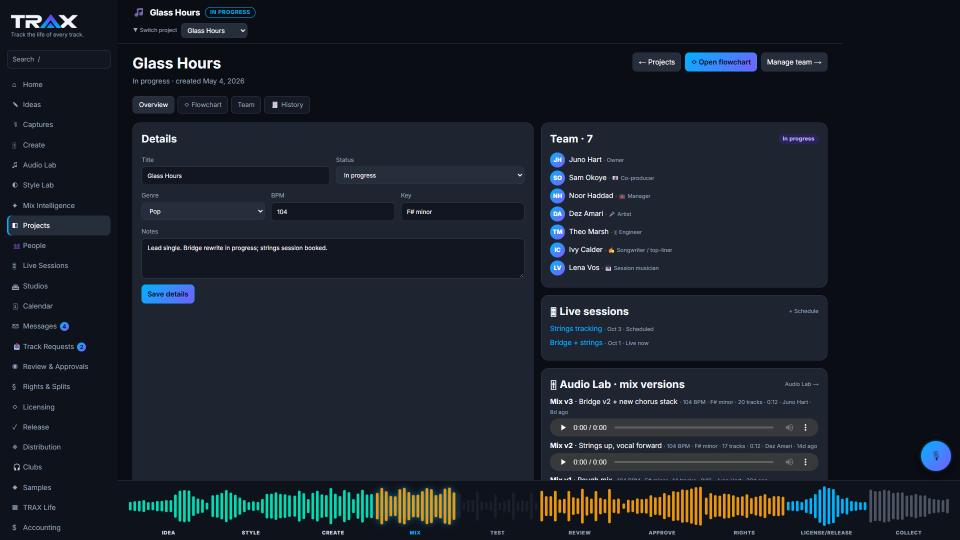Mute Mix v3 player volume
The width and height of the screenshot is (960, 540).
[789, 427]
